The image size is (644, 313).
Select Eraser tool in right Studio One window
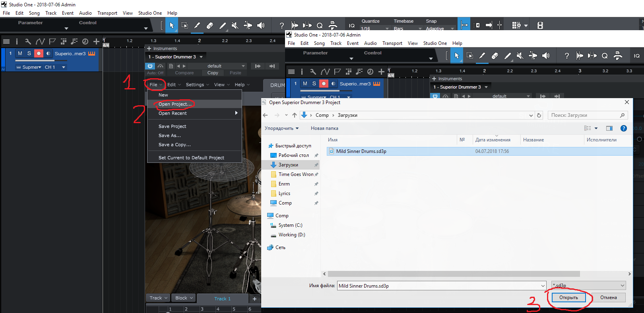495,56
